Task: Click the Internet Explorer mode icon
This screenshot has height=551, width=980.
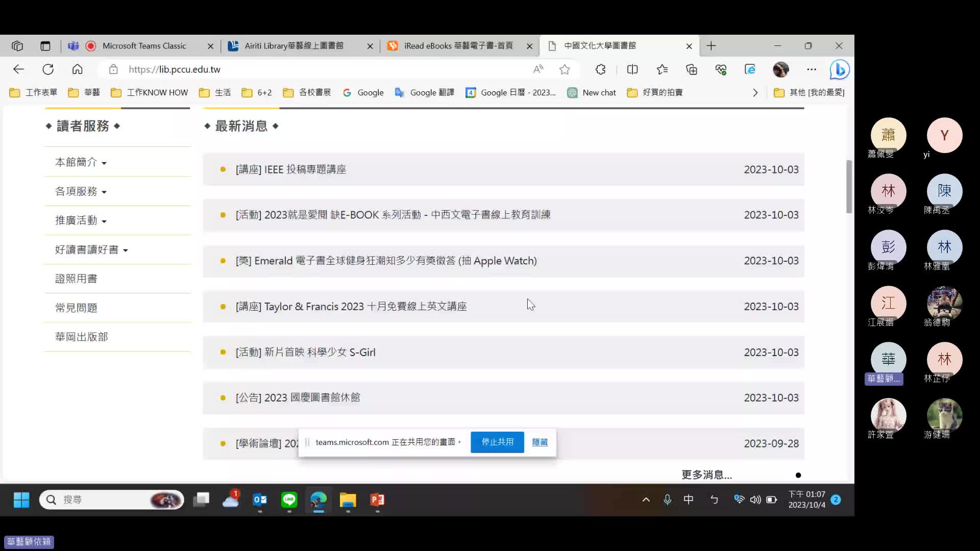Action: click(750, 69)
